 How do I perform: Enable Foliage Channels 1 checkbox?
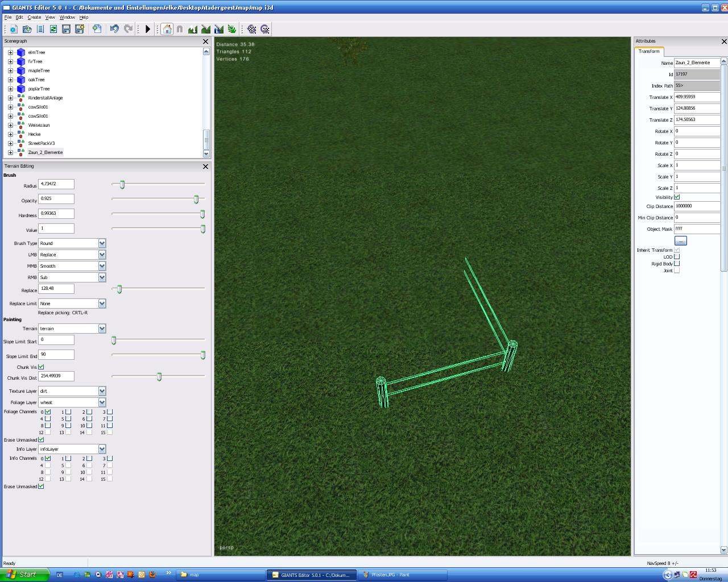click(x=68, y=411)
